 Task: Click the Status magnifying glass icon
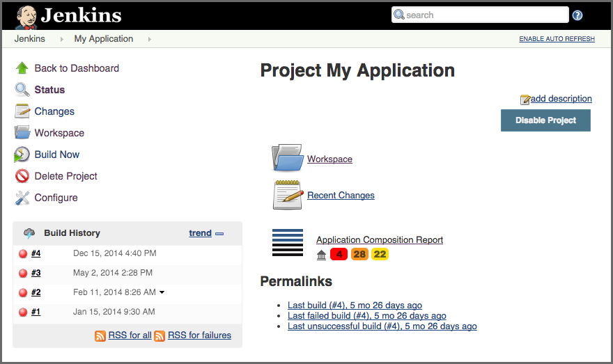(22, 90)
